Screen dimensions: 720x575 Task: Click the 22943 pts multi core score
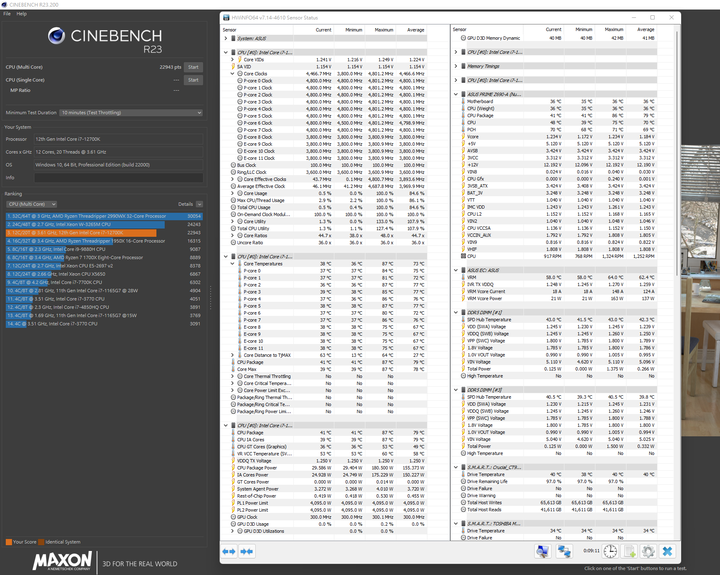coord(170,67)
